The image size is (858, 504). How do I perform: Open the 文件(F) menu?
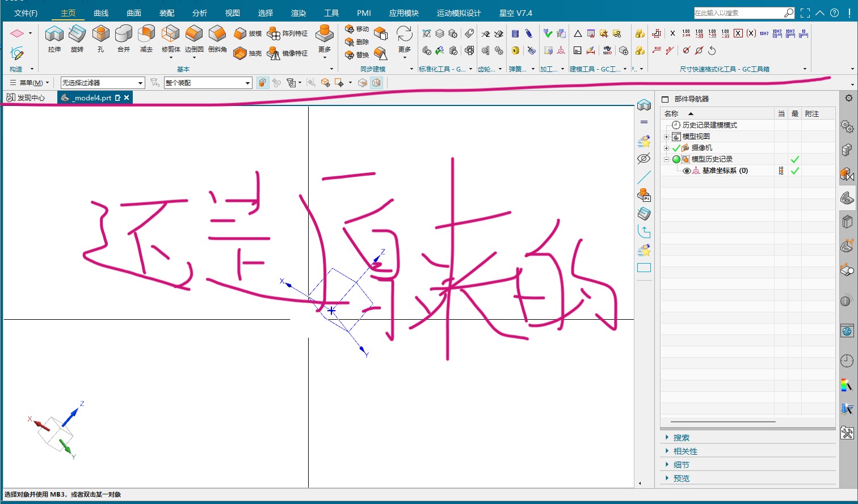click(26, 13)
